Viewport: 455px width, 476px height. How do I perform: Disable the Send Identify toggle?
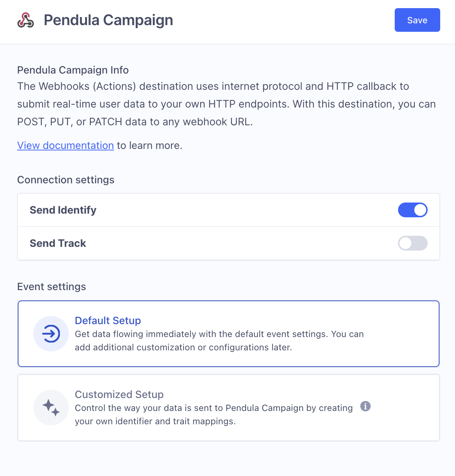(412, 210)
